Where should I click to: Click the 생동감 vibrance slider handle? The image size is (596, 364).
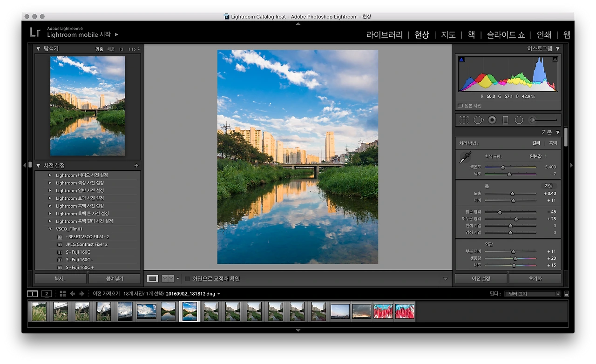[515, 258]
